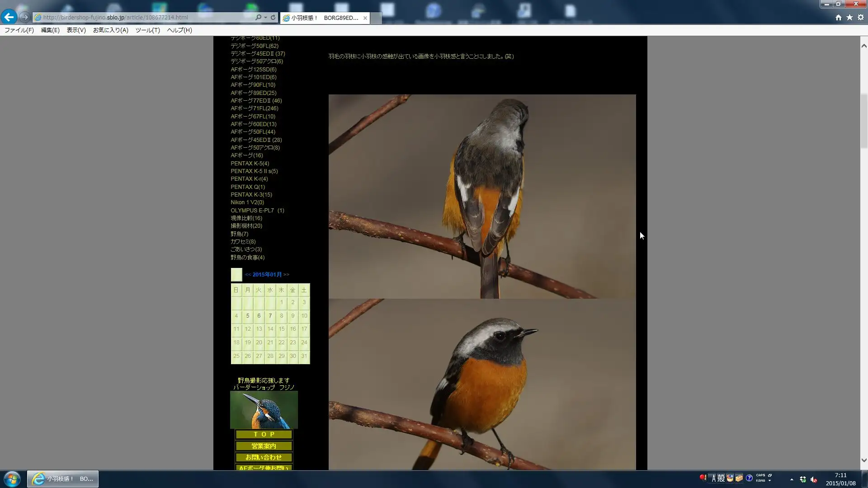This screenshot has height=488, width=868.
Task: Open the ヘルプ(H) menu
Action: pos(179,30)
